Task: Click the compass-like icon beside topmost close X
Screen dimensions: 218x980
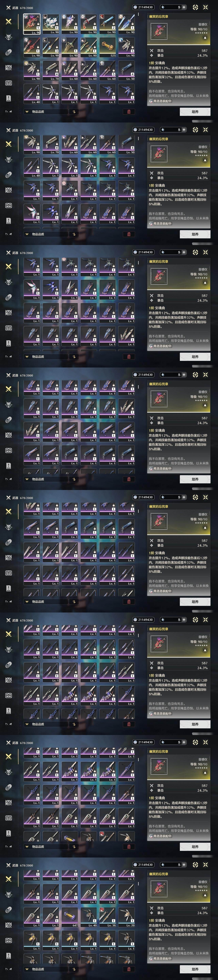Action: click(195, 7)
